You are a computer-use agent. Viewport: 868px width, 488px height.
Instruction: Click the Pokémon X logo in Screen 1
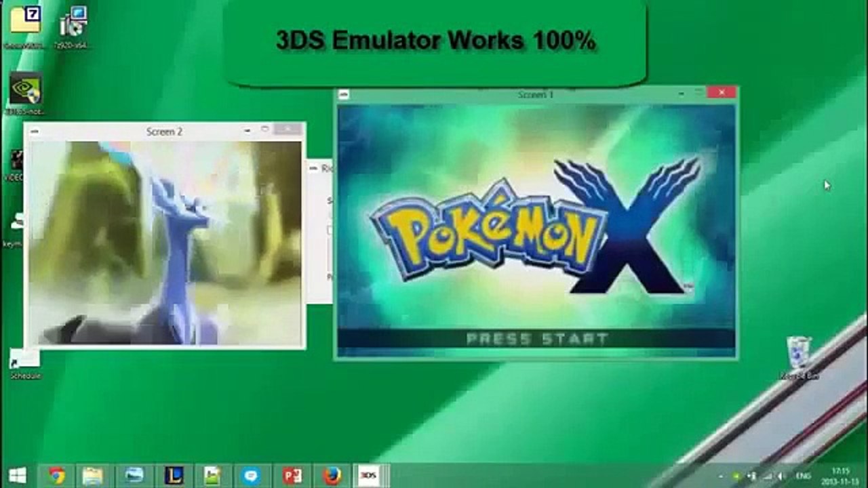pos(536,227)
